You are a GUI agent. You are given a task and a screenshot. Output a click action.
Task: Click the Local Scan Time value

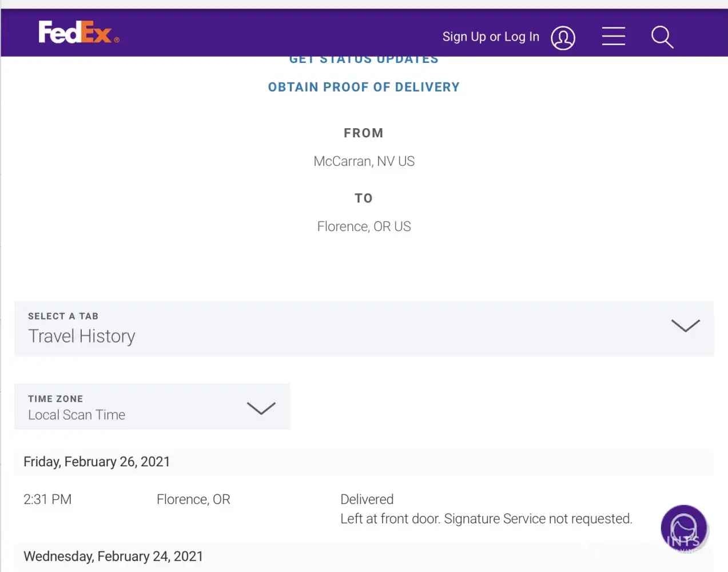click(77, 415)
